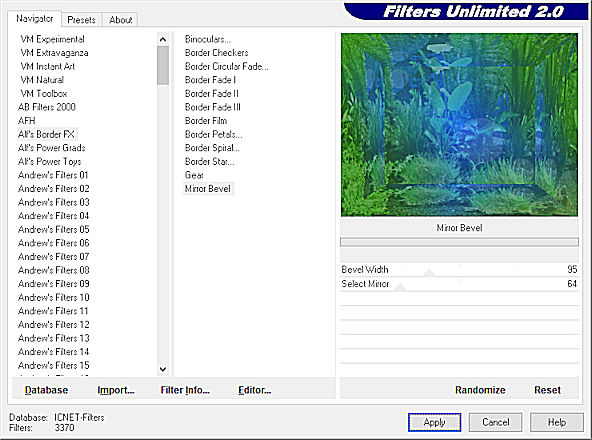
Task: Click the category list scrollbar thumb
Action: click(x=163, y=65)
